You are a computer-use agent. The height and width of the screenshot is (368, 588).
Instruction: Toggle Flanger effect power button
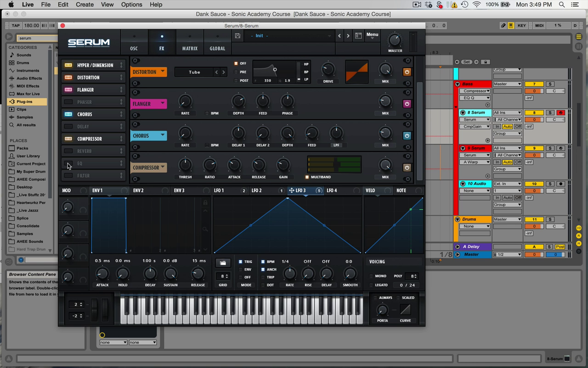coord(407,104)
